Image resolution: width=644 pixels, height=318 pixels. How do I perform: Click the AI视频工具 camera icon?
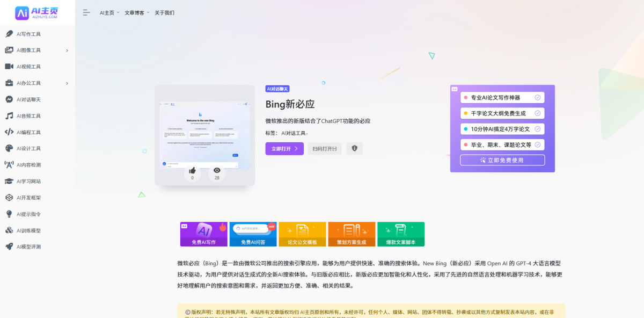point(9,67)
